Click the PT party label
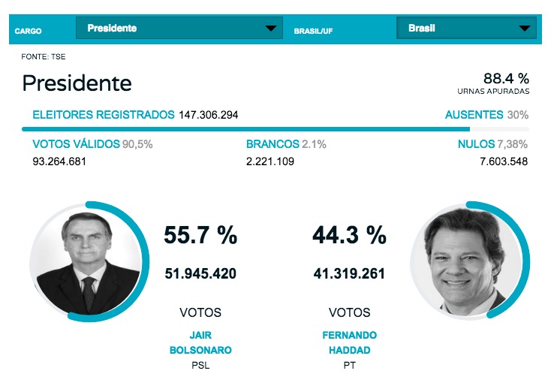The height and width of the screenshot is (392, 560). coord(349,366)
